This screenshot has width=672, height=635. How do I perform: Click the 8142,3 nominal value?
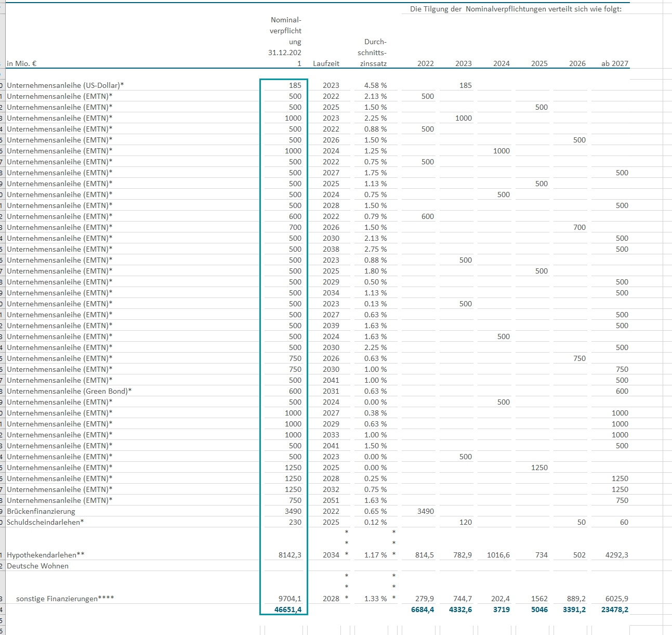tap(290, 555)
